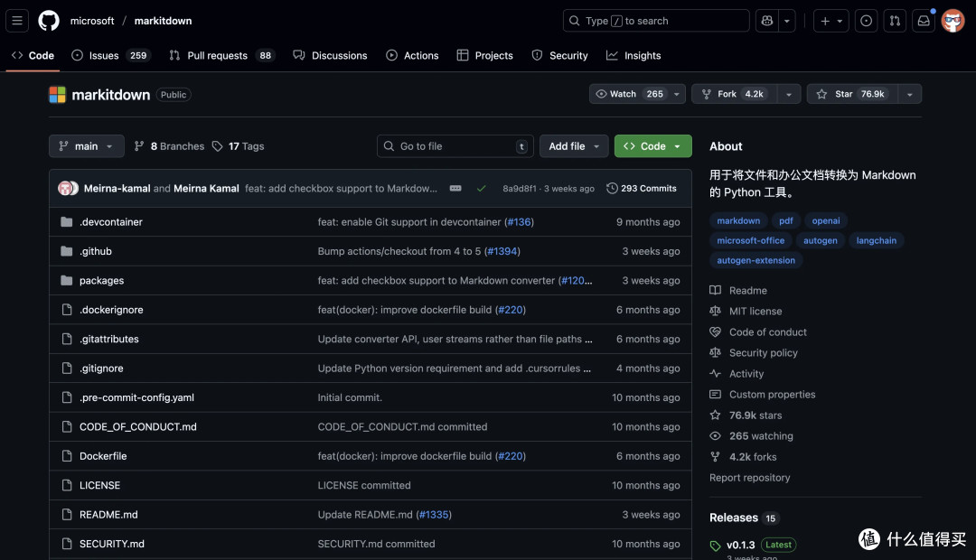Open pull requests icon in header

tap(895, 21)
